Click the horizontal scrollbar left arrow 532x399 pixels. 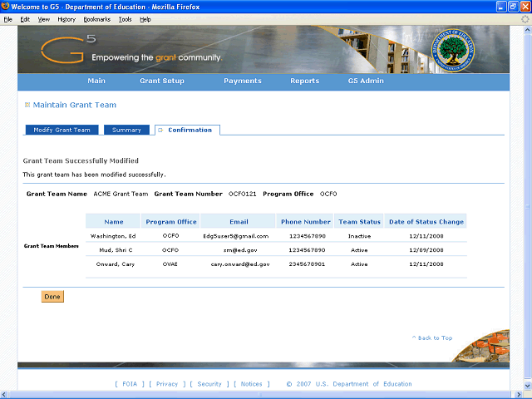click(3, 395)
